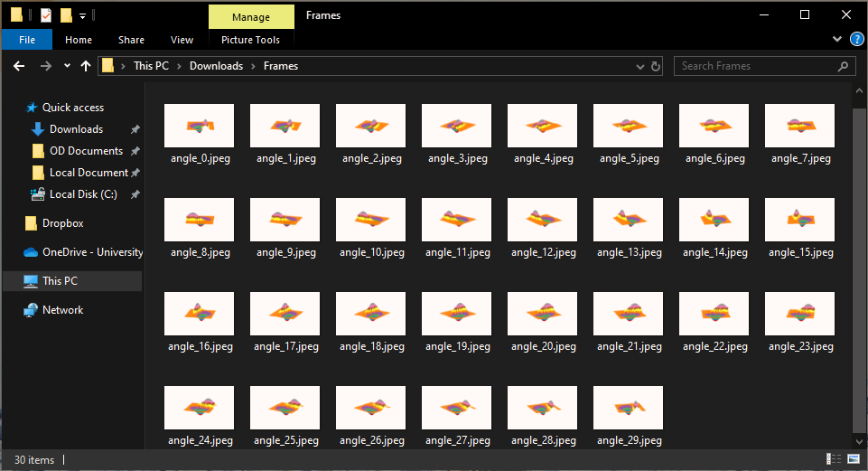Expand the chevron after This PC breadcrumb
This screenshot has height=471, width=868.
[180, 67]
